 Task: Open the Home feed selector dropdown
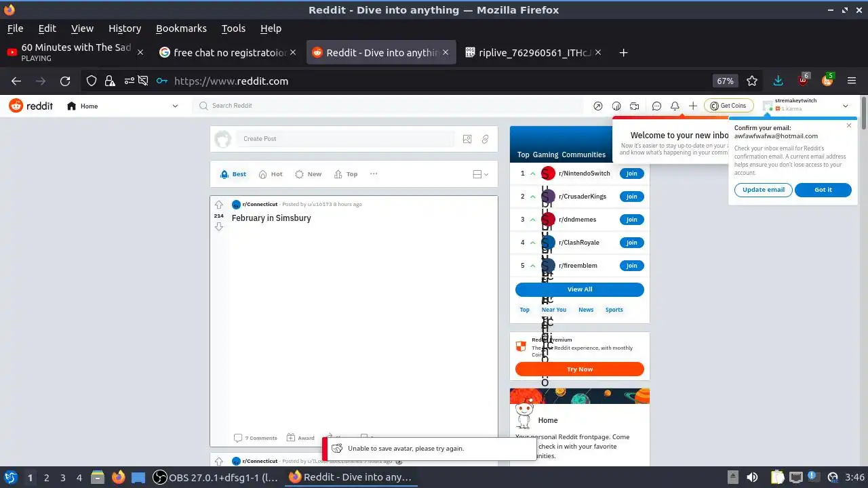[x=122, y=106]
